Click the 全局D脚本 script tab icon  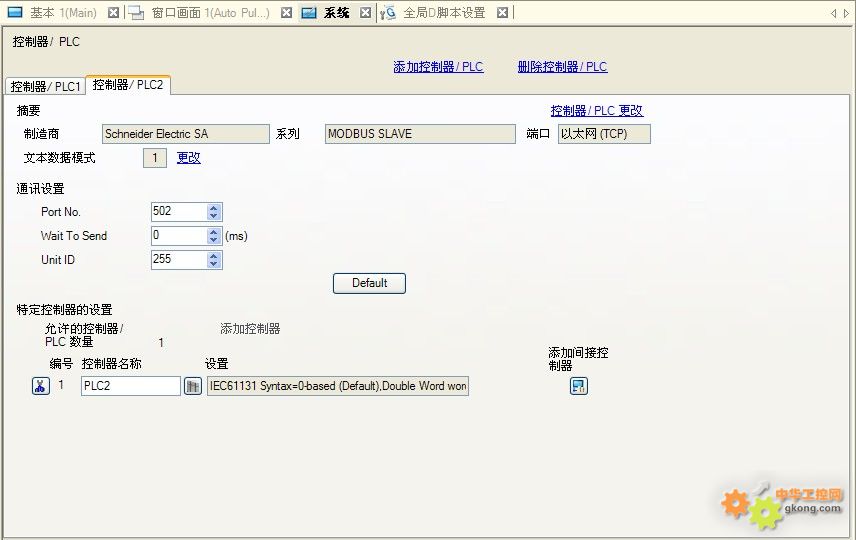tap(388, 13)
